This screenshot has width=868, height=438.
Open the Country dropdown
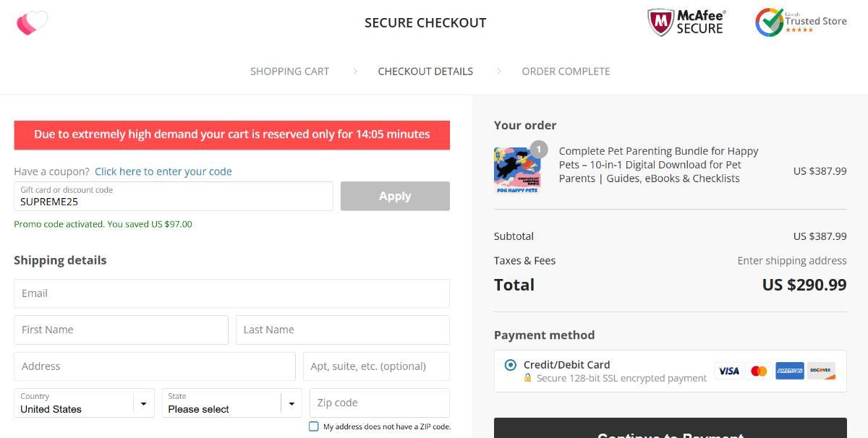coord(84,403)
